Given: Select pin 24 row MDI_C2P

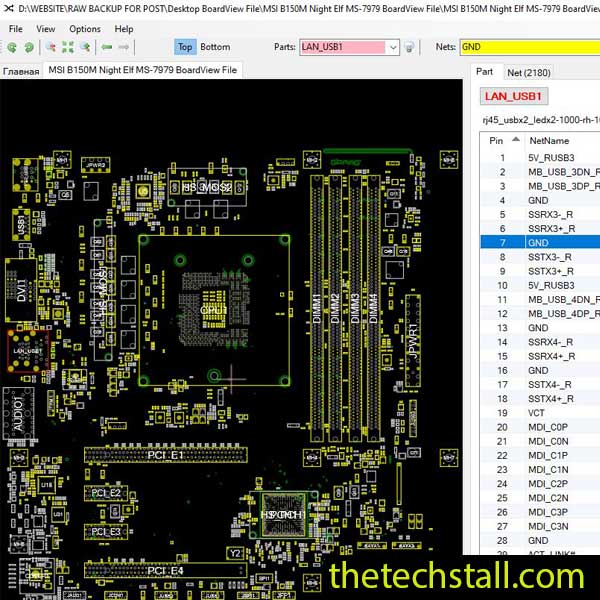Looking at the screenshot, I should click(x=540, y=483).
